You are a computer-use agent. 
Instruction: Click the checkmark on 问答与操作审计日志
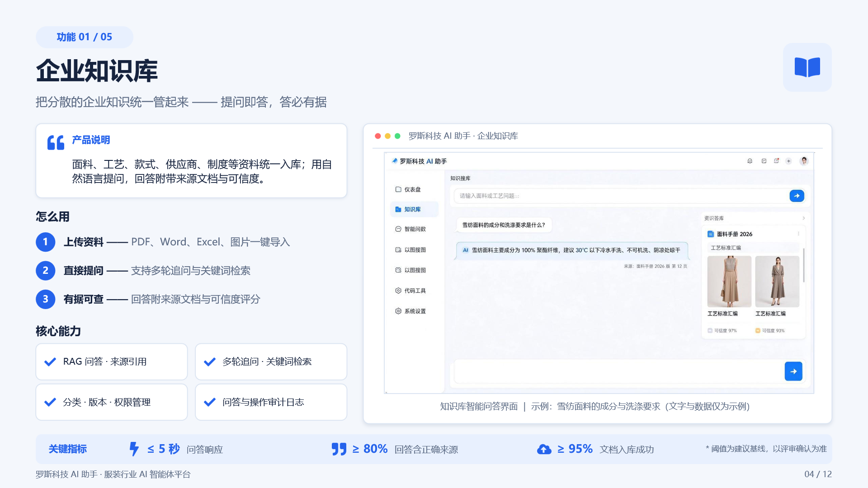pos(210,402)
